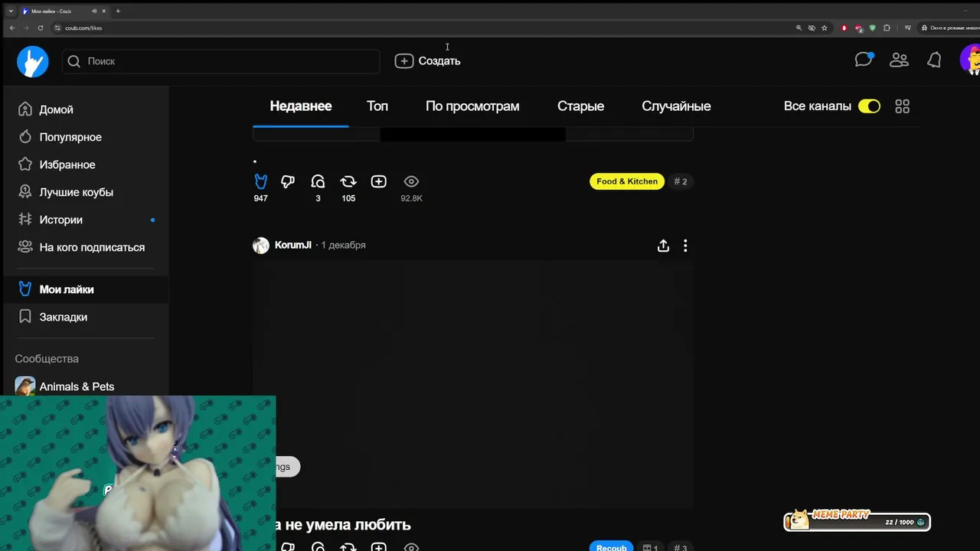This screenshot has height=551, width=980.
Task: Mute the Coub tab audio icon
Action: click(x=94, y=11)
